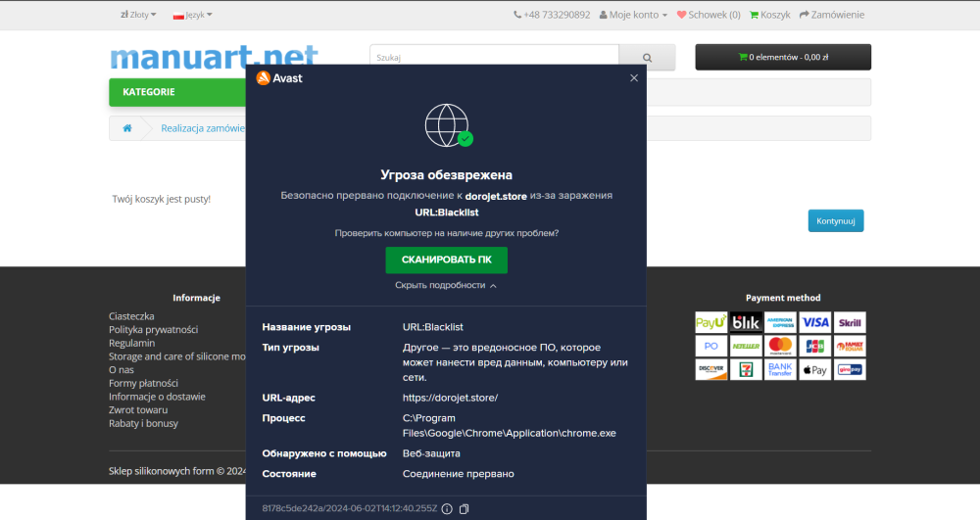Click the PO payment icon
Screen dimensions: 980x520
[711, 346]
